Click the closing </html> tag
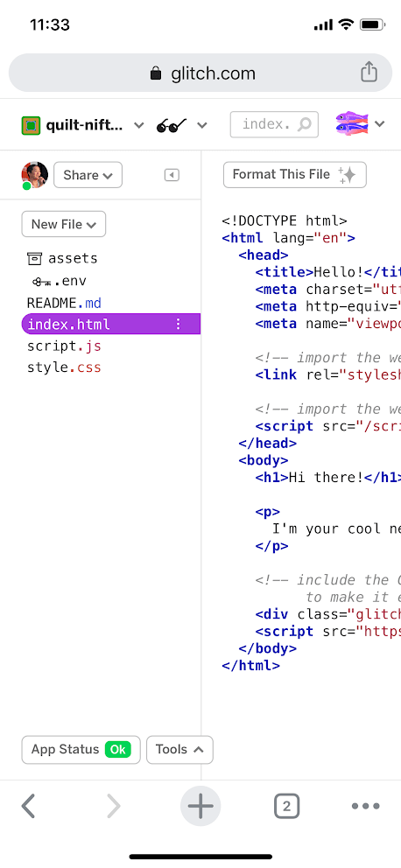Image resolution: width=401 pixels, height=868 pixels. [251, 665]
